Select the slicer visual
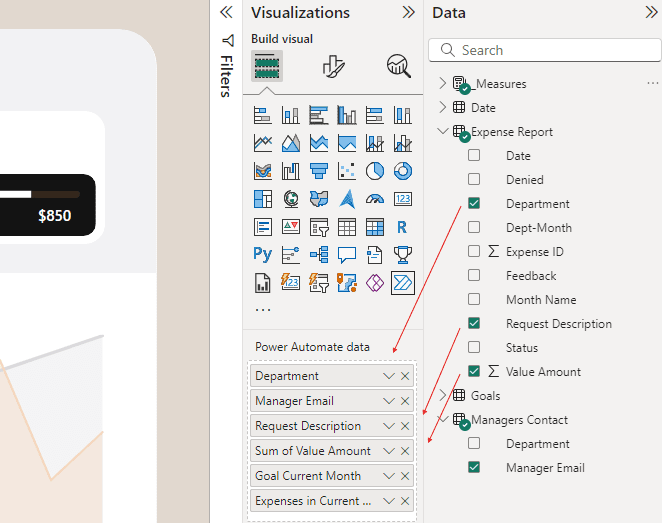 click(x=319, y=227)
